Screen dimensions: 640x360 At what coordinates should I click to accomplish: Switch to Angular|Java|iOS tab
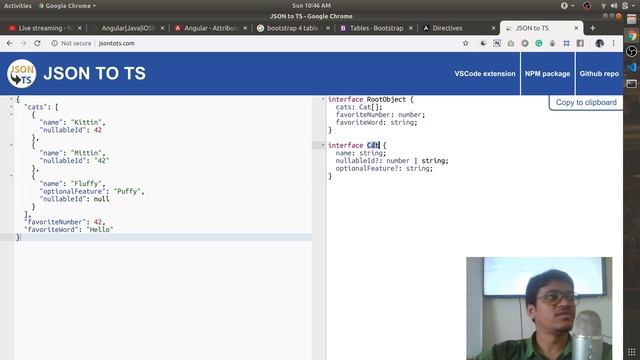(x=127, y=28)
